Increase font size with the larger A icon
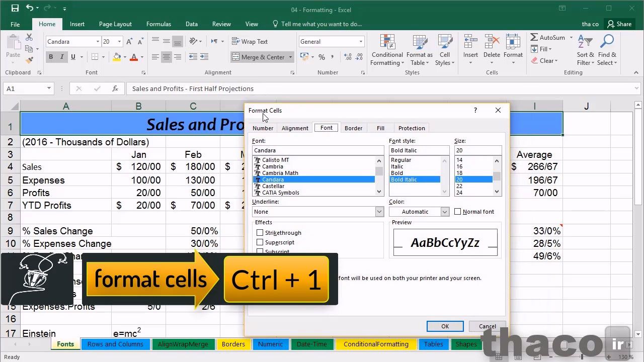 (x=129, y=42)
